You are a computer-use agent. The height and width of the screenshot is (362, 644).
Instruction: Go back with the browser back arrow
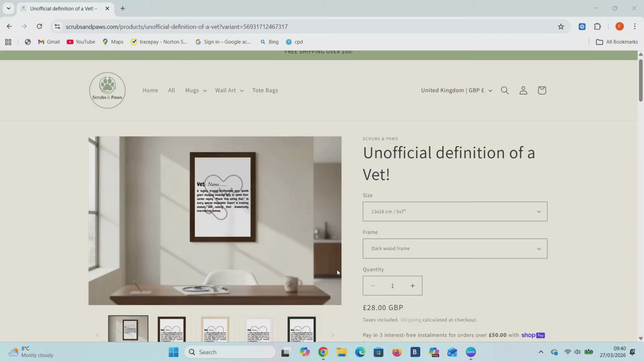[9, 26]
